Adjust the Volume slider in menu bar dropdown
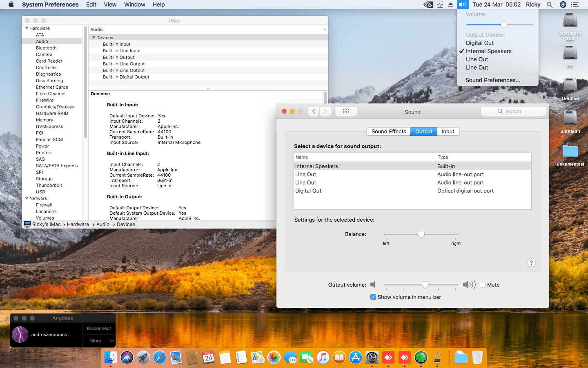This screenshot has width=588, height=368. pyautogui.click(x=499, y=25)
